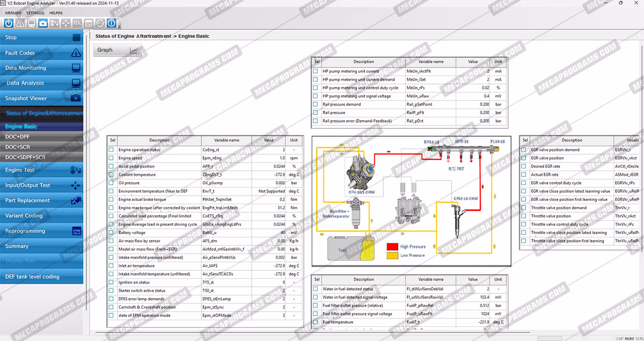Check the Actual EGR rate checkbox
Image resolution: width=644 pixels, height=341 pixels.
(x=524, y=175)
